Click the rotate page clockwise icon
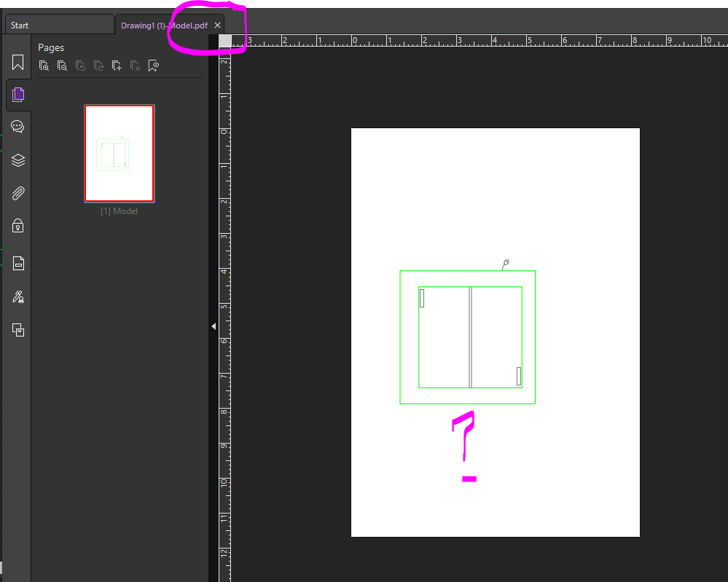Viewport: 728px width, 582px height. [98, 65]
